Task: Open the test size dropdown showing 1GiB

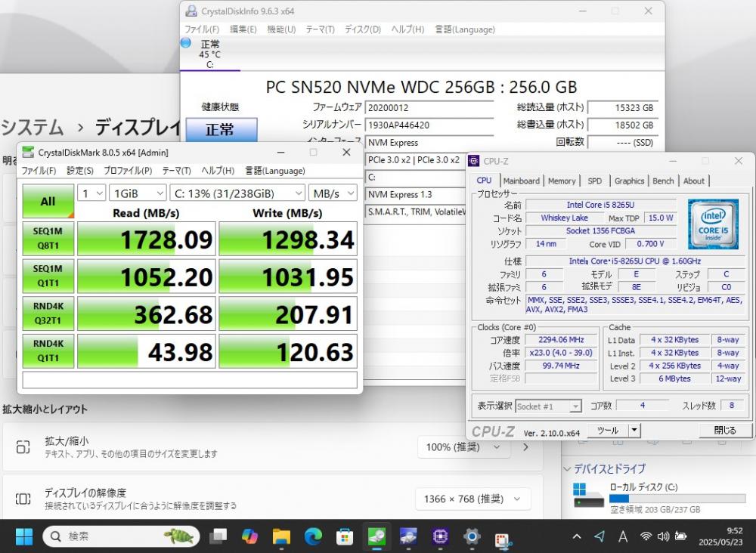Action: coord(138,193)
